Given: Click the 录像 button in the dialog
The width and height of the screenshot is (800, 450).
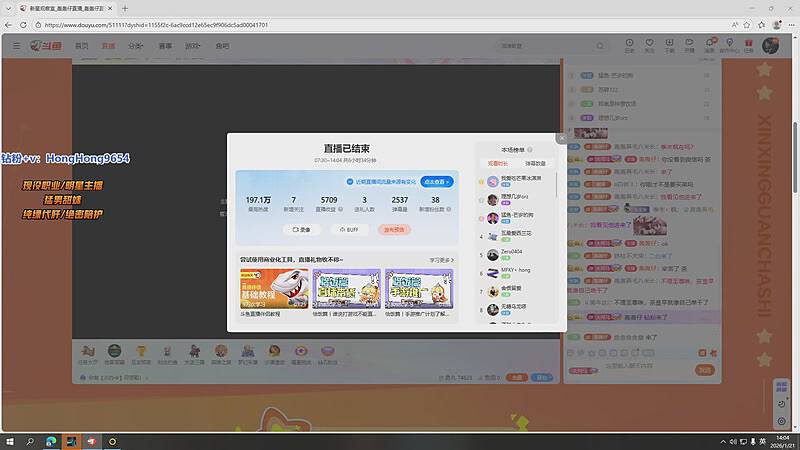Looking at the screenshot, I should (x=302, y=230).
